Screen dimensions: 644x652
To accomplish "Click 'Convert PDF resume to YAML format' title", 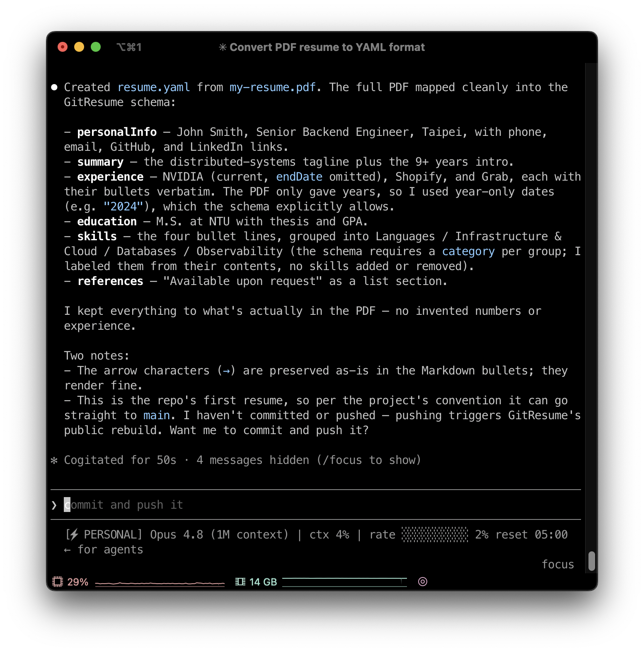I will point(327,47).
